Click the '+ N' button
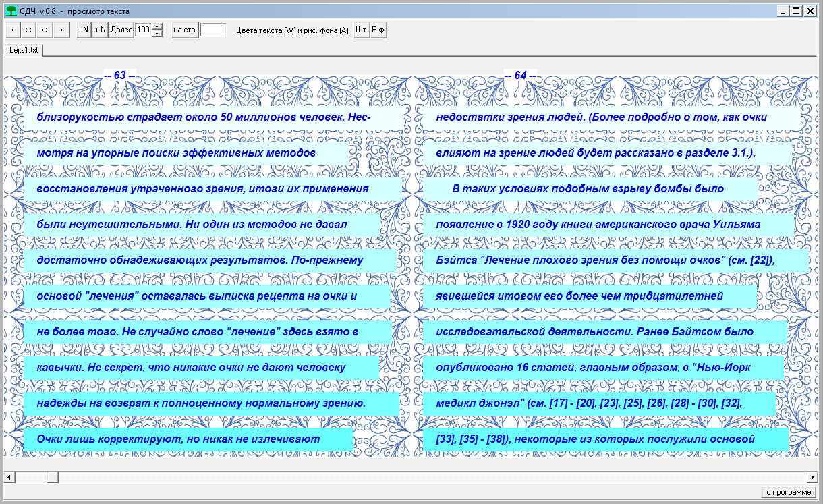 (x=100, y=30)
